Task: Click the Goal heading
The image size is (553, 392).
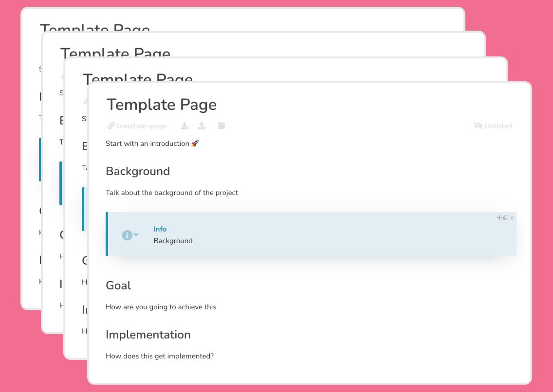Action: tap(118, 285)
